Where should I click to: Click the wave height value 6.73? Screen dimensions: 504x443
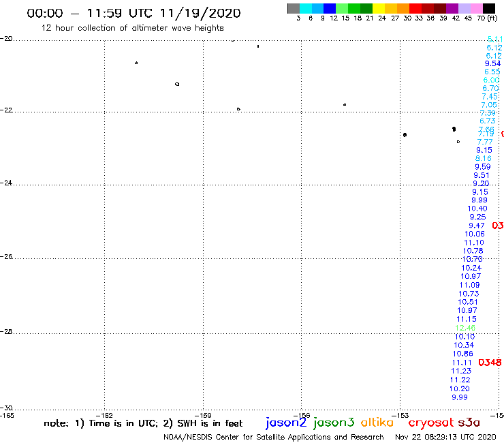(488, 121)
